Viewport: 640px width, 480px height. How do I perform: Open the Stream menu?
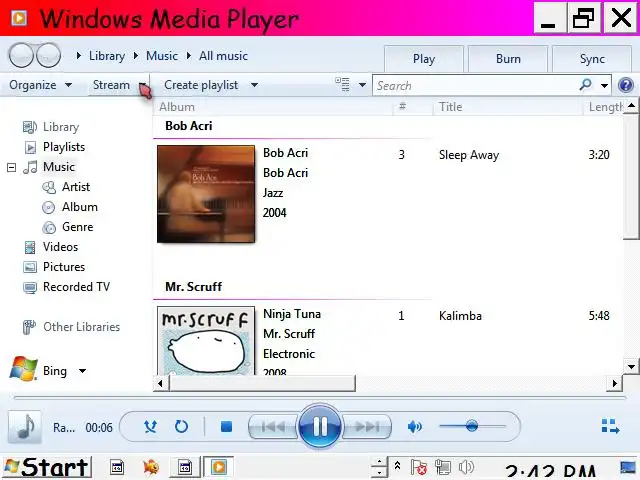point(119,85)
